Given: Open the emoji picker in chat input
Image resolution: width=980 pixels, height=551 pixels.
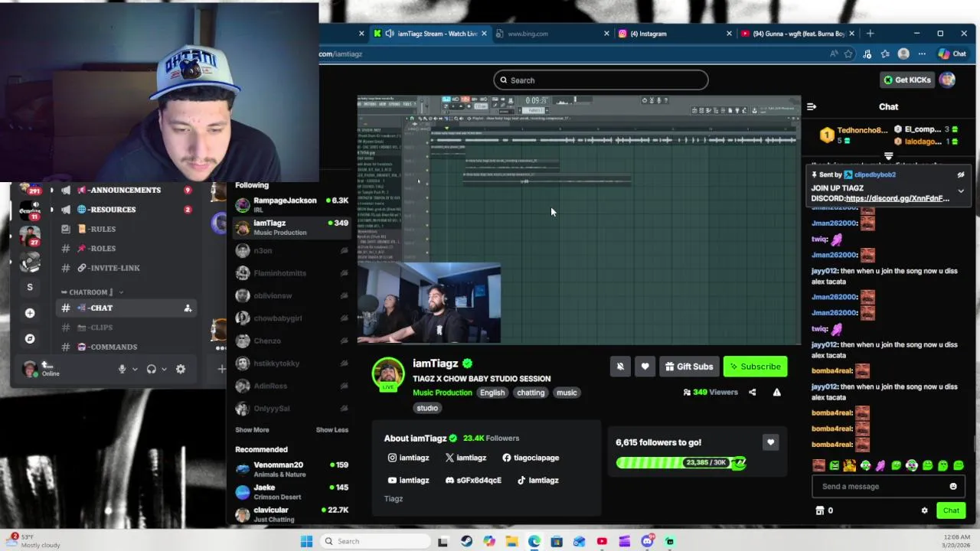Looking at the screenshot, I should point(953,487).
